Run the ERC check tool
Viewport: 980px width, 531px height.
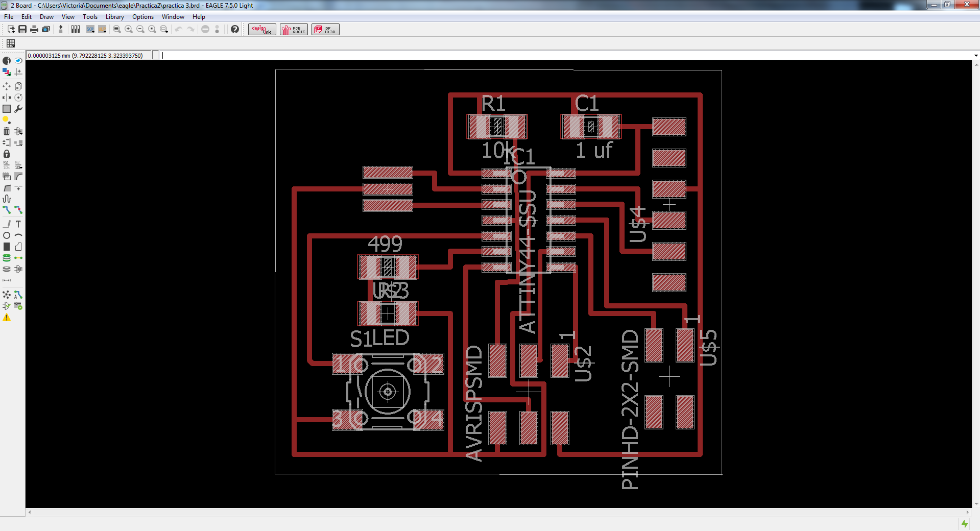tap(7, 306)
